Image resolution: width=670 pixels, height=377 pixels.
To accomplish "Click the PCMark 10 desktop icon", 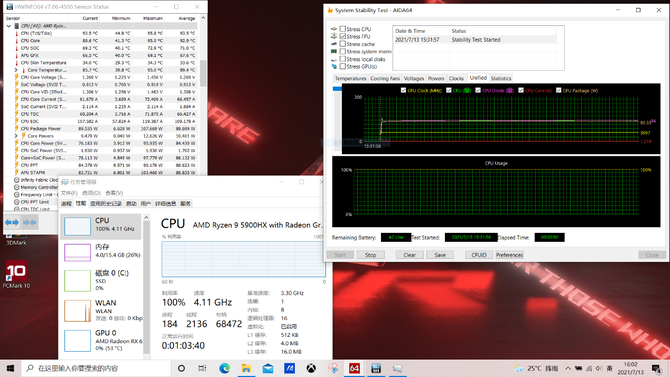I will coord(16,275).
